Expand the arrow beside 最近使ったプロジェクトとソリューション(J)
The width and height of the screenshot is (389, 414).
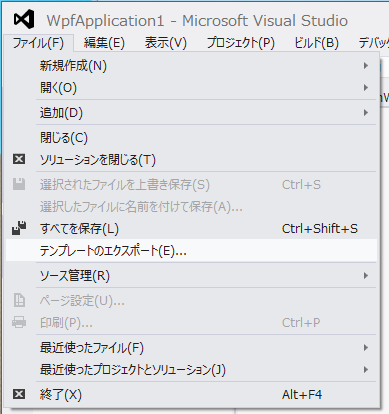click(x=366, y=370)
